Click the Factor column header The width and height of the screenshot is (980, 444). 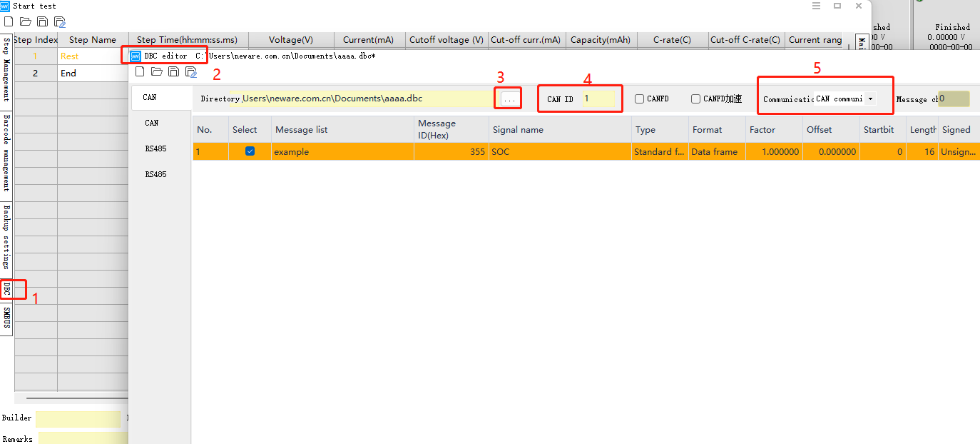click(x=774, y=129)
